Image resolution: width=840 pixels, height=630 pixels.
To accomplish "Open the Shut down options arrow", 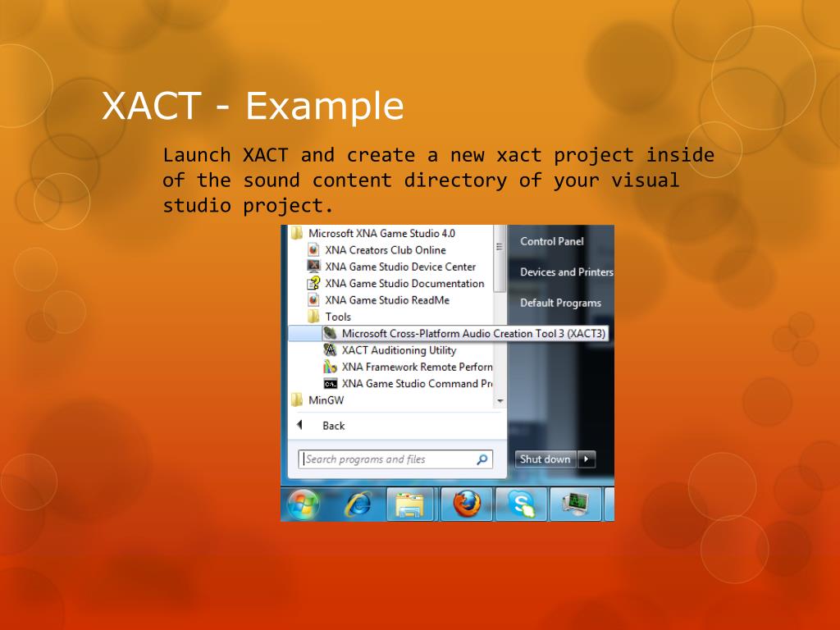I will click(587, 459).
